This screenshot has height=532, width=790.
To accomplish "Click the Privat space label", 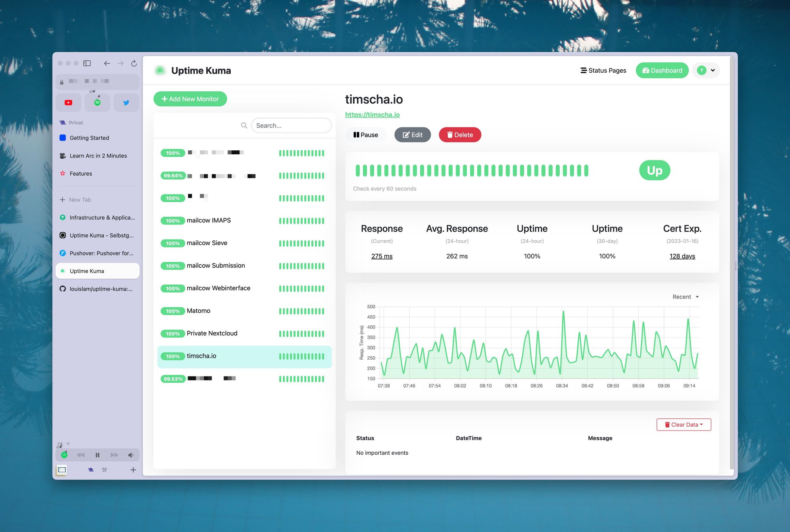I will click(76, 123).
